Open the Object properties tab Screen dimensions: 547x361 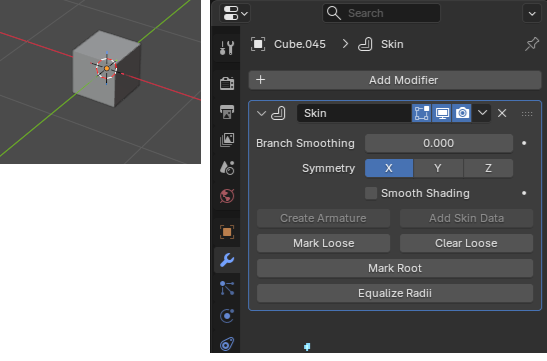click(227, 232)
